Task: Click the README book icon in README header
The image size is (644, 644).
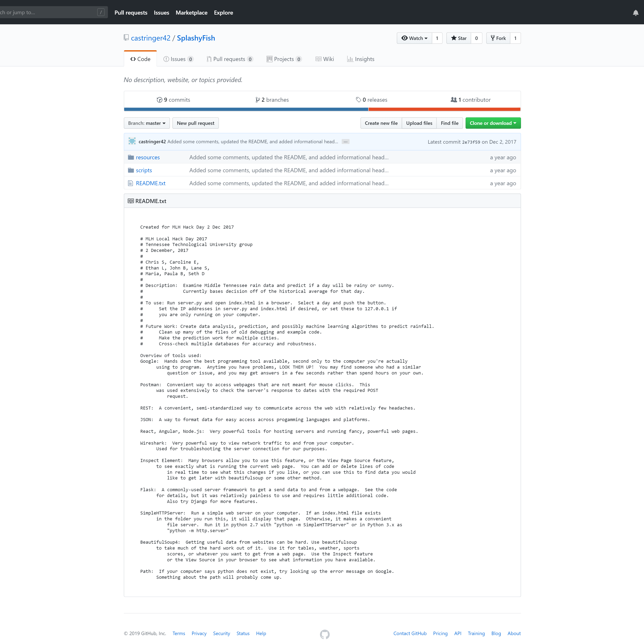Action: coord(131,201)
